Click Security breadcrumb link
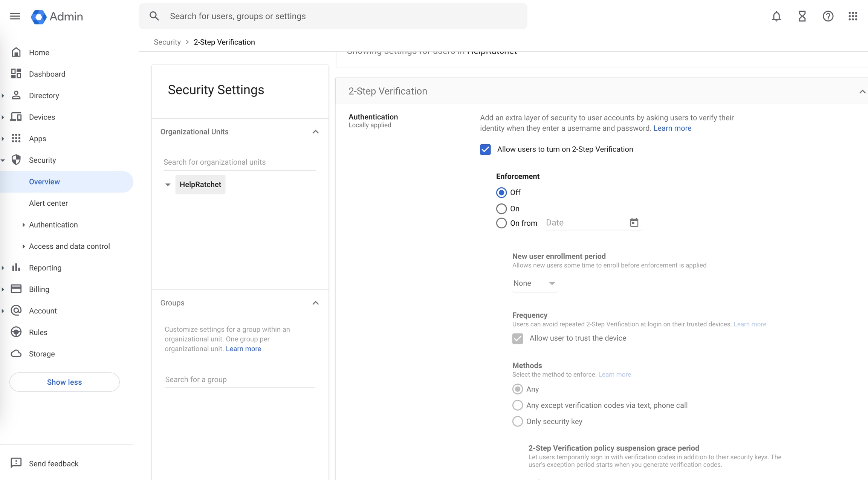868x480 pixels. tap(167, 42)
